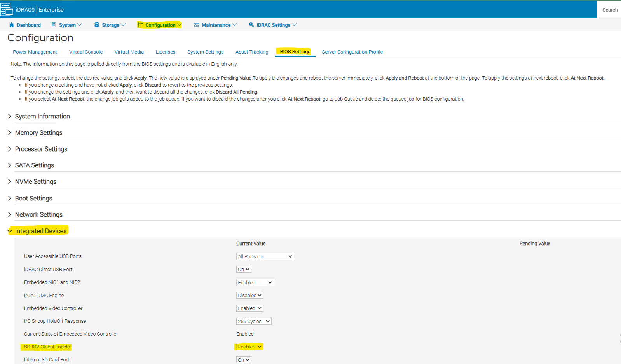Click the Embedded Video Controller current state value

[245, 334]
